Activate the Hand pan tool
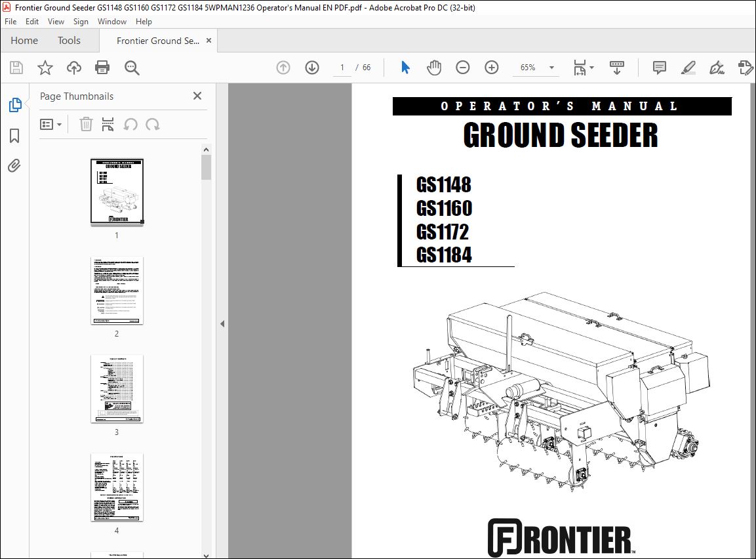 pyautogui.click(x=434, y=68)
